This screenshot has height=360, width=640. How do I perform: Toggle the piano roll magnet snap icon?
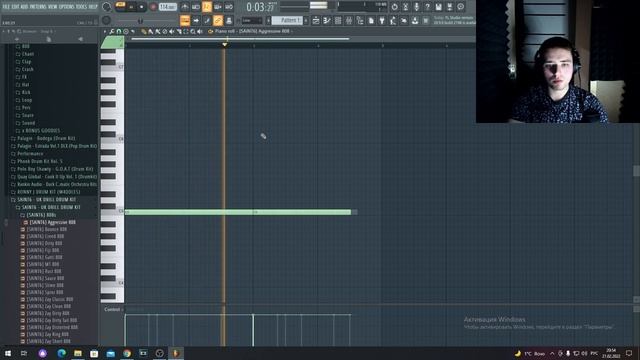[x=119, y=31]
